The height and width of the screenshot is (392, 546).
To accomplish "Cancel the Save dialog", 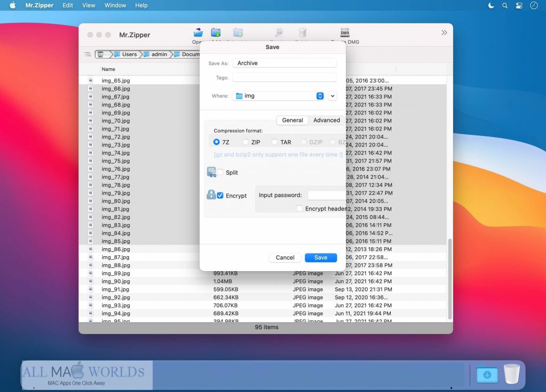I will [285, 257].
